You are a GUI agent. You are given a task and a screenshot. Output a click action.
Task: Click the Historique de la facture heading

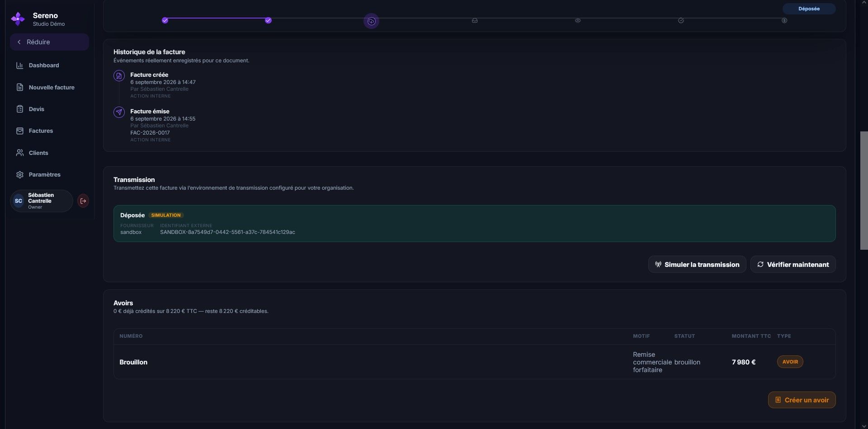pyautogui.click(x=149, y=52)
